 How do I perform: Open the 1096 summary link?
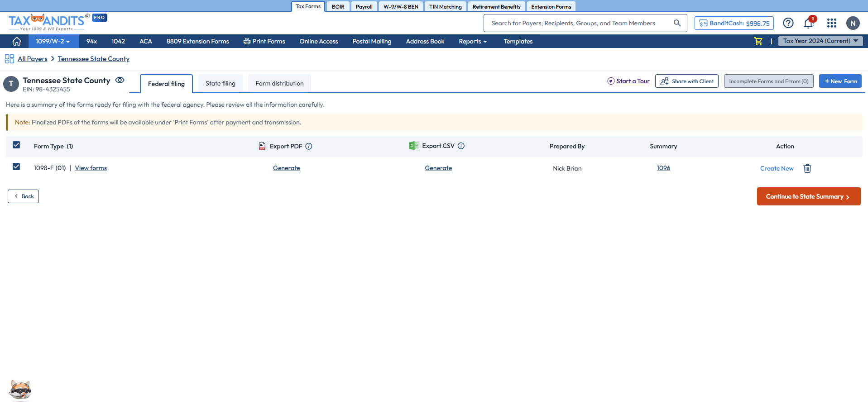point(664,168)
